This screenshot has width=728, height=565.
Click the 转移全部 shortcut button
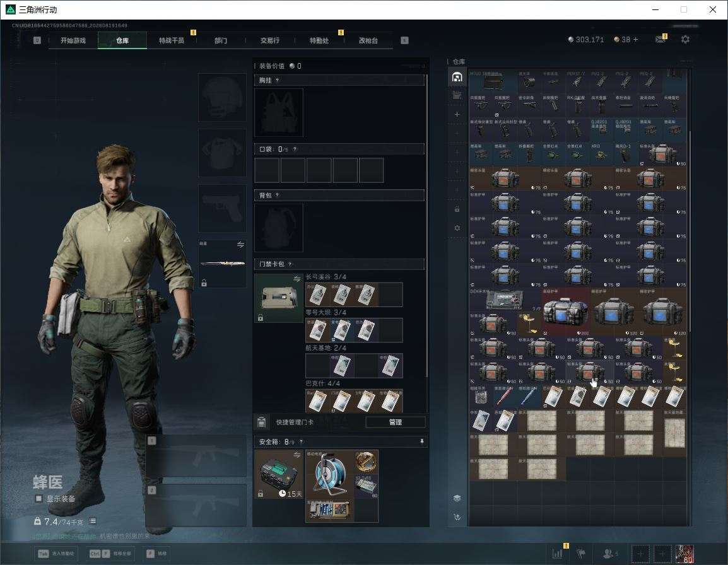pos(110,554)
